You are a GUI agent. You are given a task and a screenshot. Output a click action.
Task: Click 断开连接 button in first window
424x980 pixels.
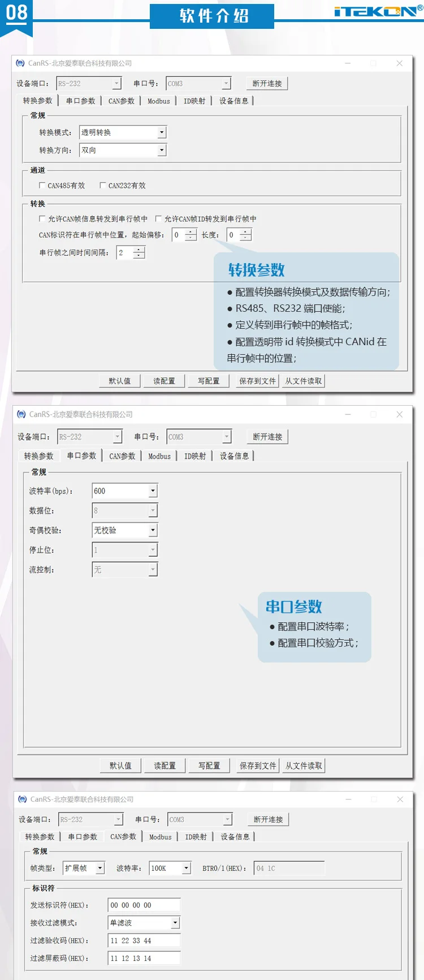point(267,83)
